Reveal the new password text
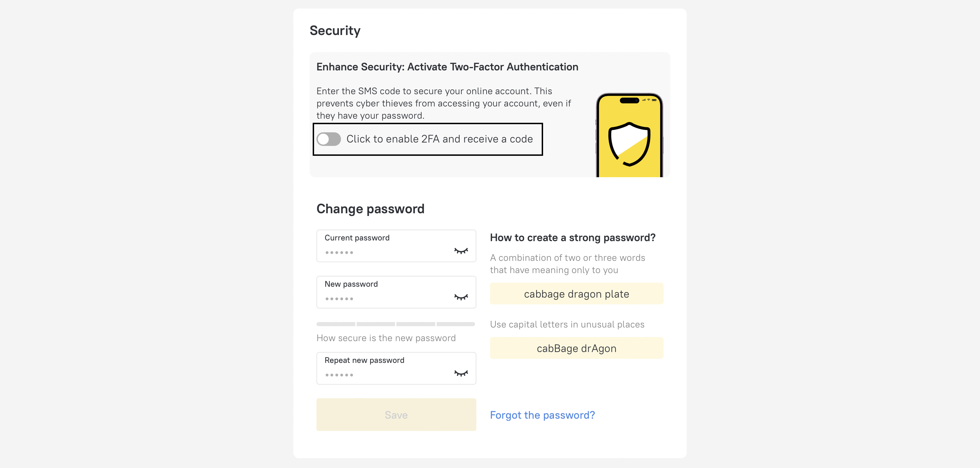Image resolution: width=980 pixels, height=468 pixels. tap(461, 297)
